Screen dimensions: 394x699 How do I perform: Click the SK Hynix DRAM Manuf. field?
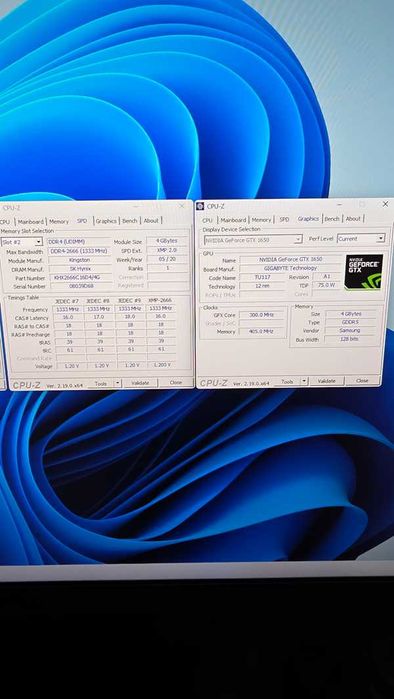pyautogui.click(x=80, y=269)
